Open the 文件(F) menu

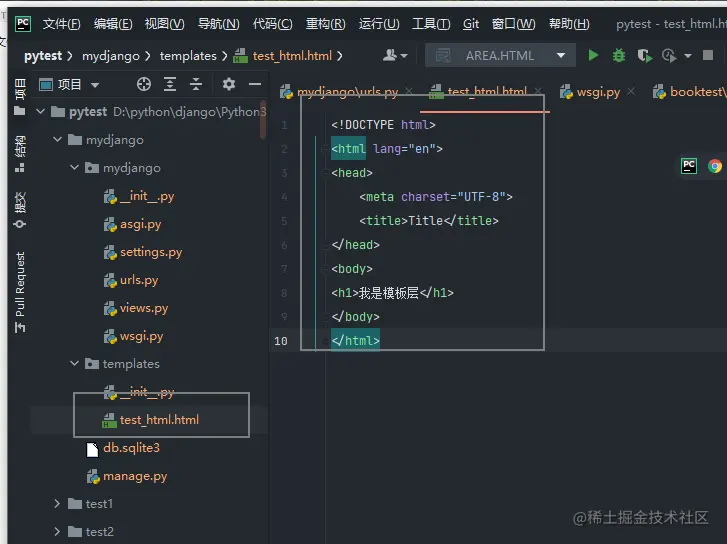(x=61, y=24)
